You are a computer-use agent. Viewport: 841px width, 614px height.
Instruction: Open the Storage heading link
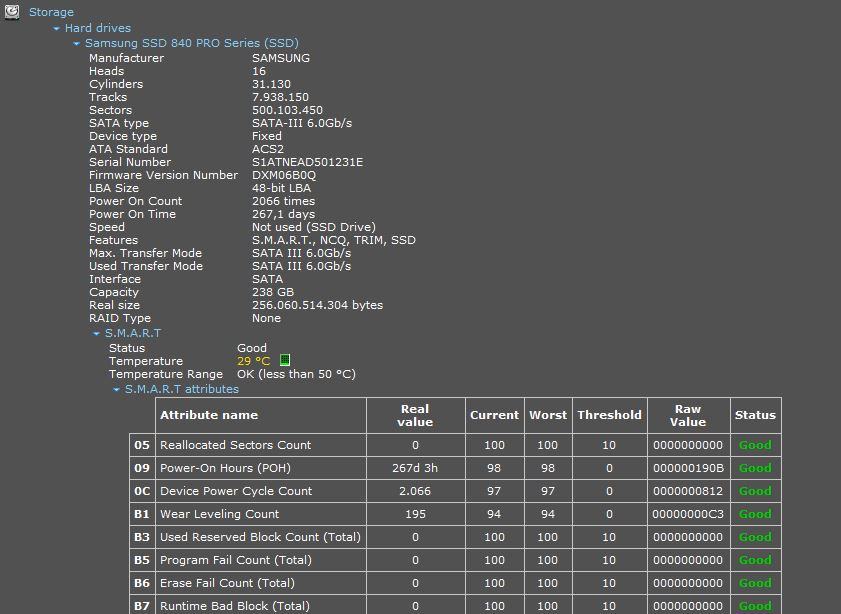tap(51, 12)
